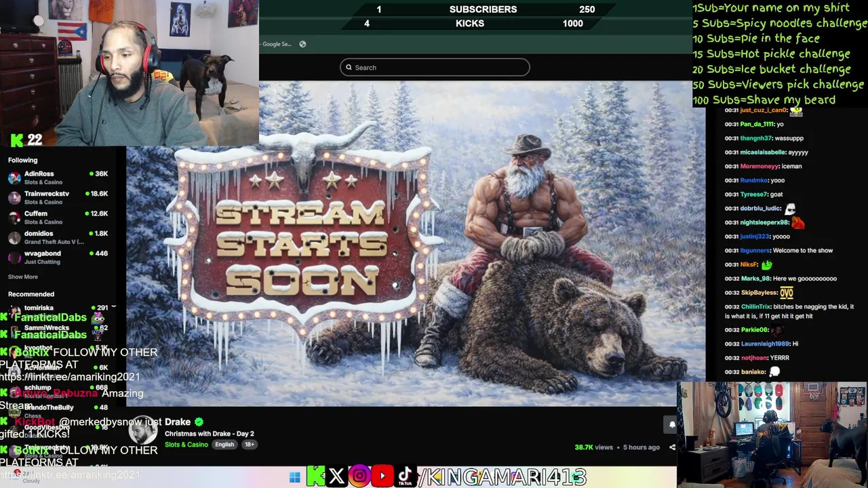Click chat username baniako
The image size is (868, 488).
coord(753,372)
